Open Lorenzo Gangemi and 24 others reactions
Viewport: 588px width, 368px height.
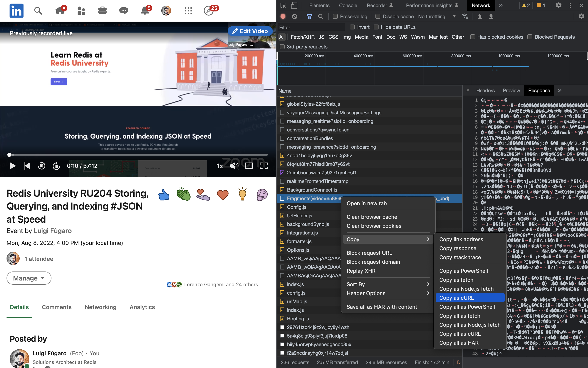221,285
